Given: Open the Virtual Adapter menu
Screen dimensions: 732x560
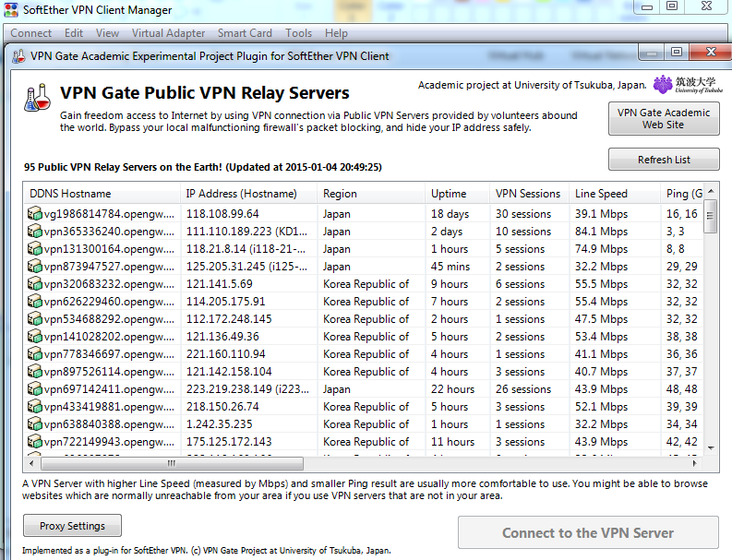Looking at the screenshot, I should pos(168,33).
